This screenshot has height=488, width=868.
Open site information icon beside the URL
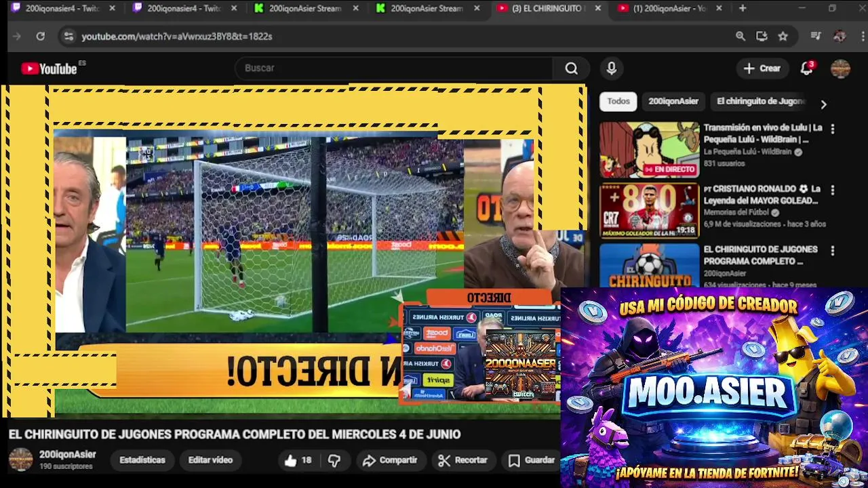tap(68, 37)
